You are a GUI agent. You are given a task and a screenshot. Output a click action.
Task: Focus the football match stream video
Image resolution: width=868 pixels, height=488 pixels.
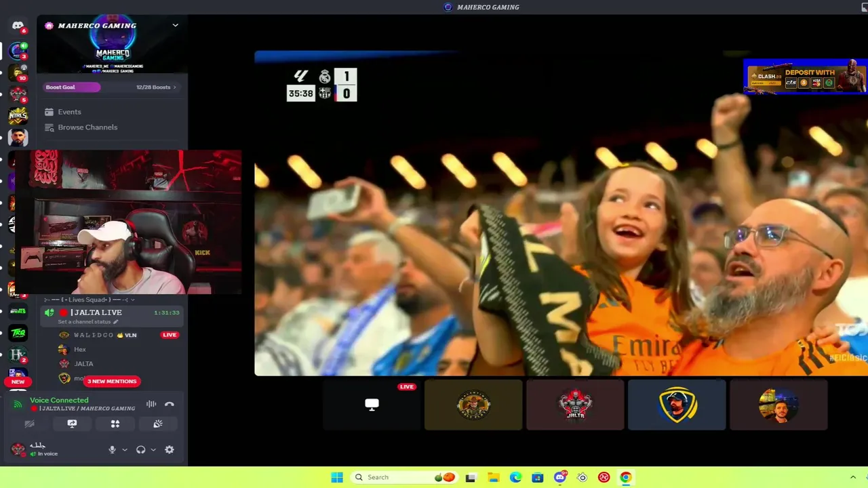[x=561, y=213]
